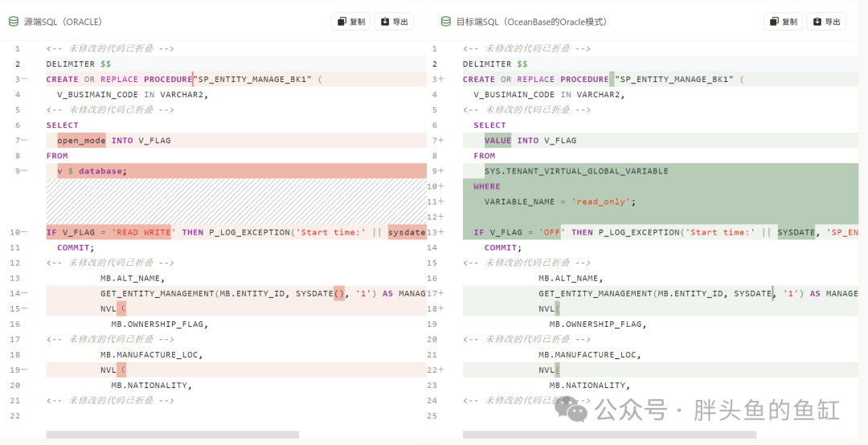Expand folded code at source line 21
868x445 pixels.
(x=110, y=400)
